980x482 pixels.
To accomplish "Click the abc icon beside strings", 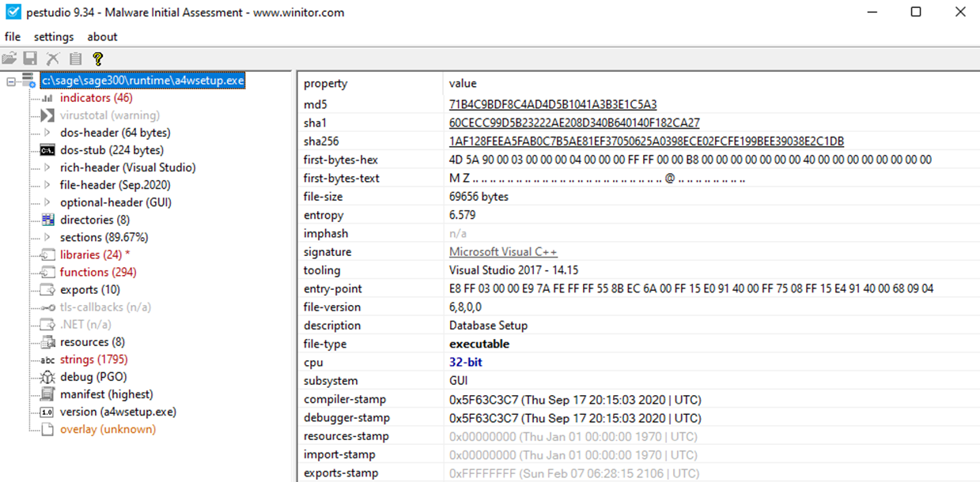I will [x=47, y=360].
